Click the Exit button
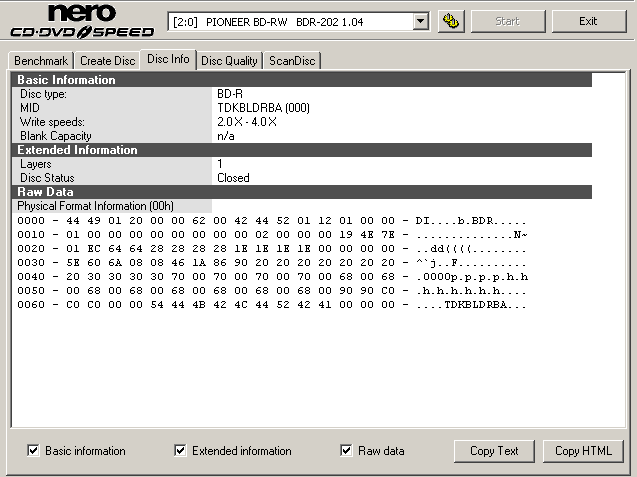 (x=588, y=21)
